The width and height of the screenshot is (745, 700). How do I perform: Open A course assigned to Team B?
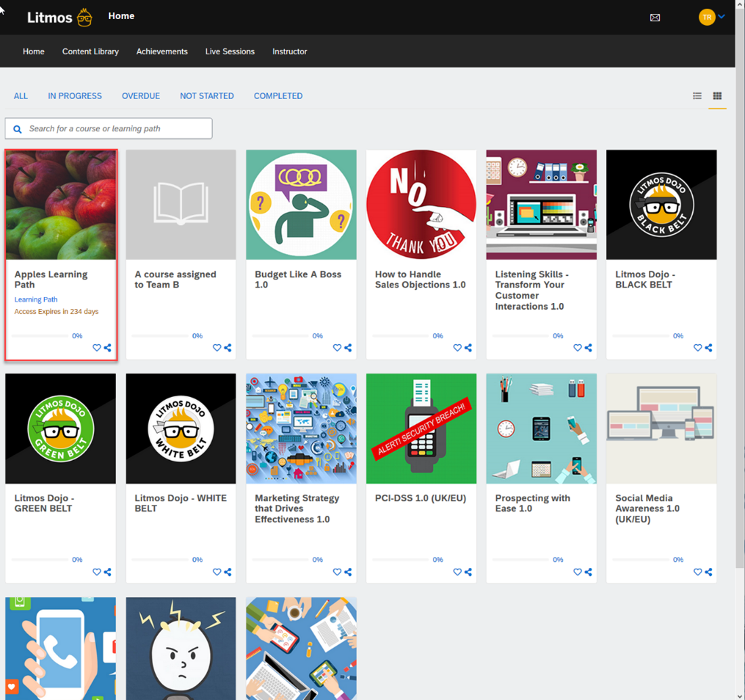(175, 280)
